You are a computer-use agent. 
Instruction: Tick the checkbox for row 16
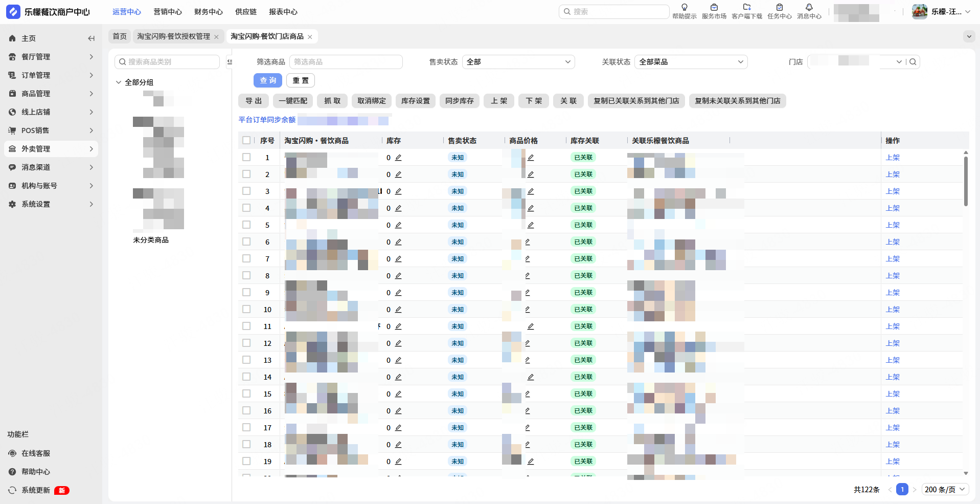point(246,410)
